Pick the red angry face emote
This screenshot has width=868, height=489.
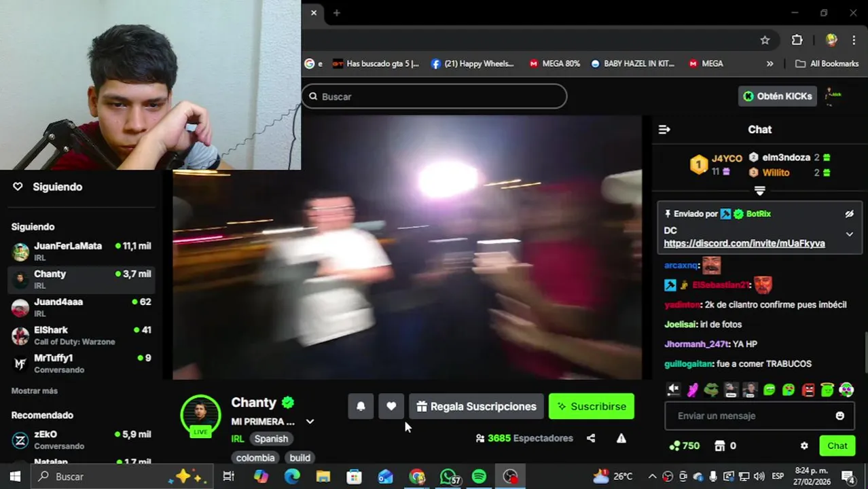point(808,389)
